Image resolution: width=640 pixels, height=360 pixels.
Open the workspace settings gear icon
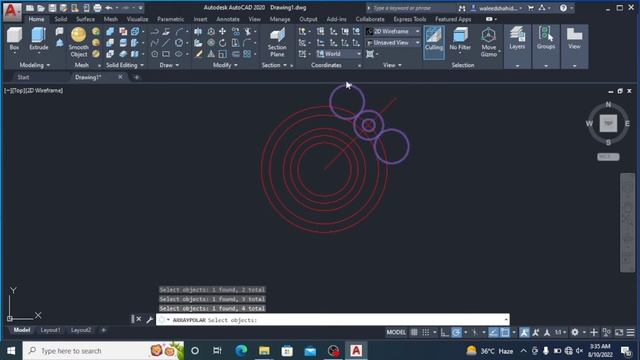575,332
